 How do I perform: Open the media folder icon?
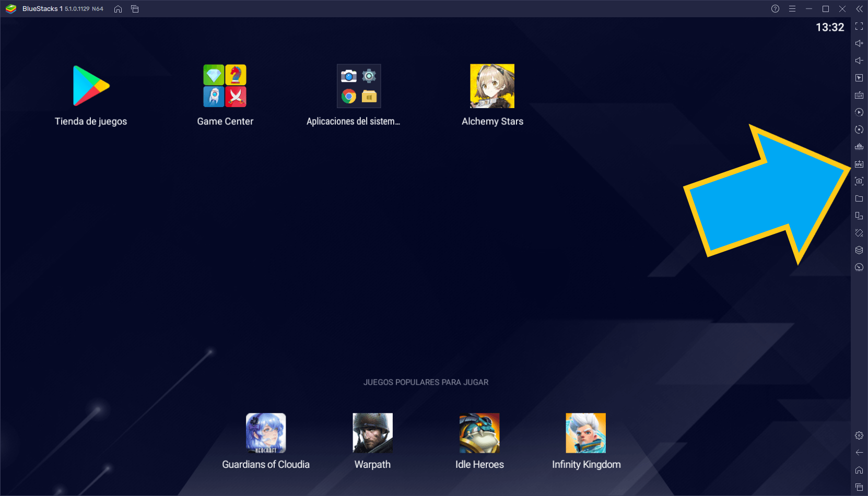point(859,198)
